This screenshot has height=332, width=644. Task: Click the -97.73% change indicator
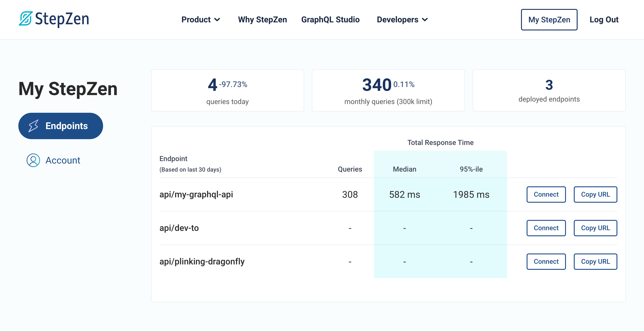click(x=233, y=84)
